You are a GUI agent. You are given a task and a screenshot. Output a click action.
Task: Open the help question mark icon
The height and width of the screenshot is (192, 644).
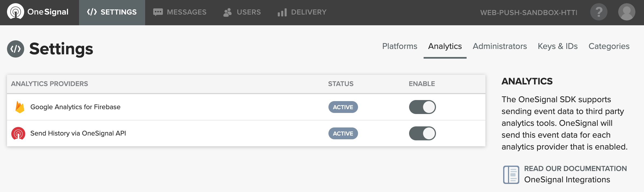coord(599,12)
